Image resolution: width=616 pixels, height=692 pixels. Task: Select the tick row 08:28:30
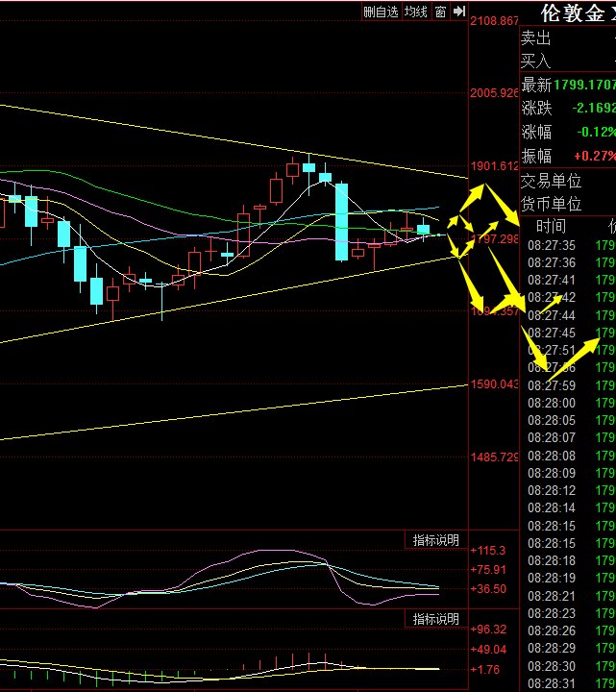[x=568, y=666]
